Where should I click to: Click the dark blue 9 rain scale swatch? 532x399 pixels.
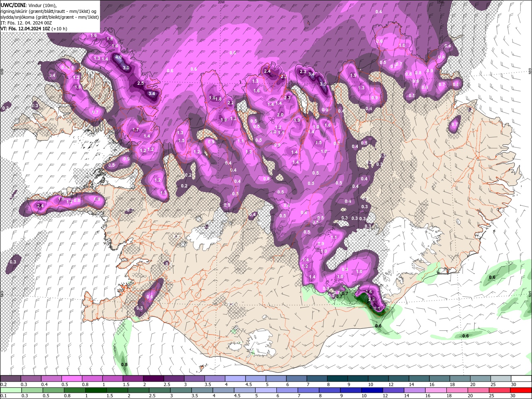coord(351,390)
